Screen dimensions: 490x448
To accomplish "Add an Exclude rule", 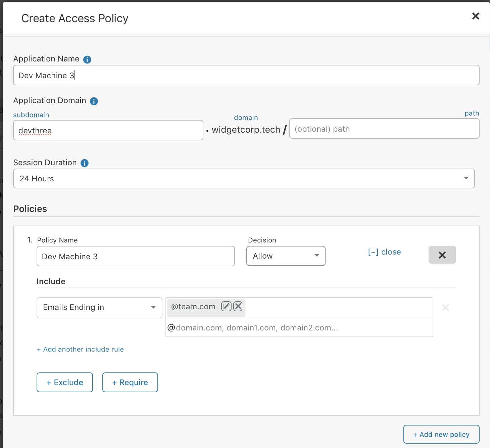I will click(65, 382).
